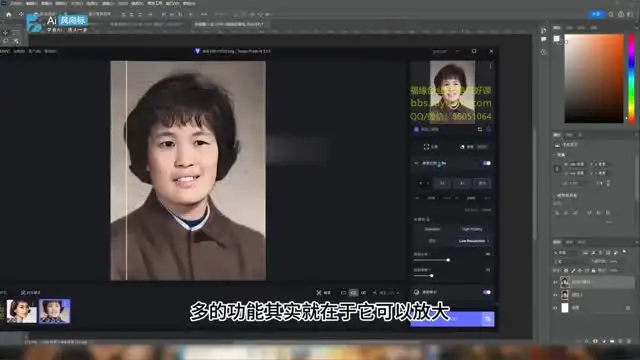Select the first before-after thumbnail in filmstrip
Image resolution: width=640 pixels, height=360 pixels.
22,311
